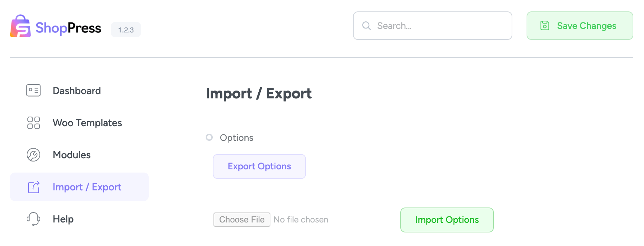644x246 pixels.
Task: Open the Help menu label
Action: pos(63,219)
